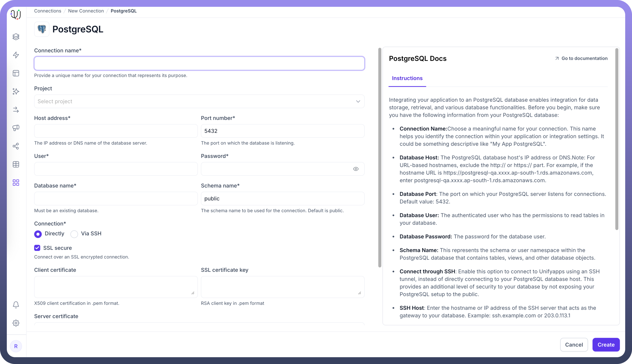Expand the Select project dropdown
The height and width of the screenshot is (364, 632).
[x=199, y=101]
